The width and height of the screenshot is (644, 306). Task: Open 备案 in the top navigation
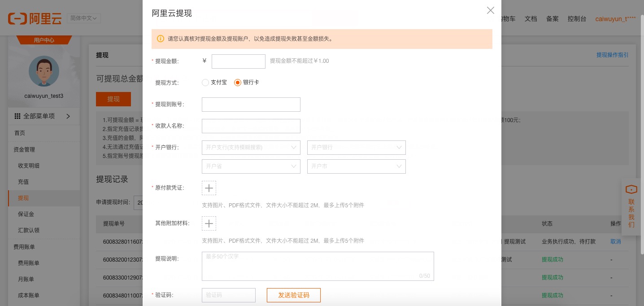tap(553, 19)
